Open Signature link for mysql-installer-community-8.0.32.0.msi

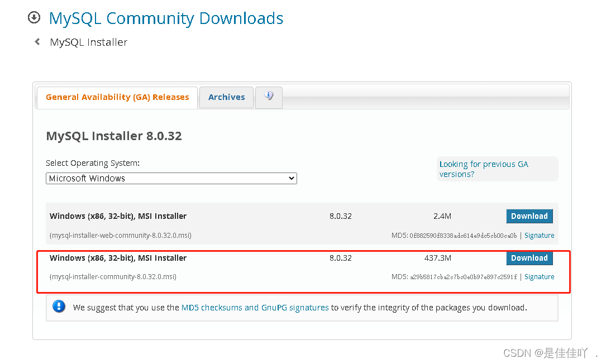point(539,277)
